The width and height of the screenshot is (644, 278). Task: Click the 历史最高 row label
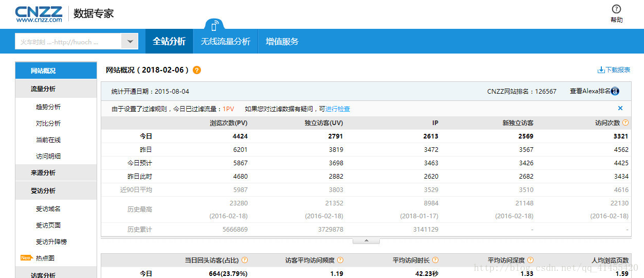coord(139,210)
